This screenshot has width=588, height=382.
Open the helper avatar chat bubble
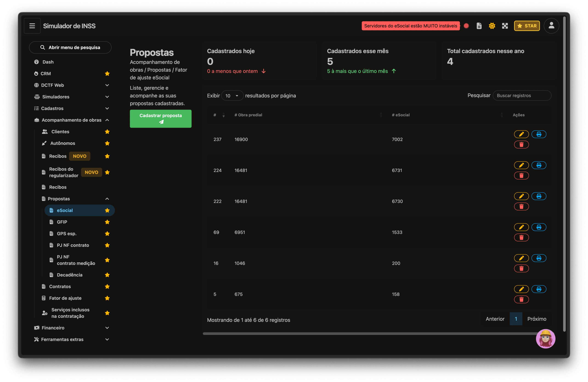[545, 338]
